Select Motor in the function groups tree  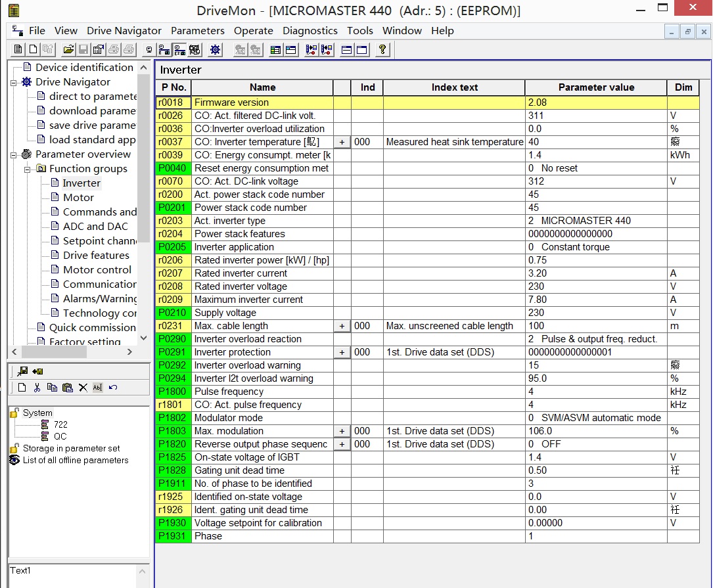(x=78, y=197)
